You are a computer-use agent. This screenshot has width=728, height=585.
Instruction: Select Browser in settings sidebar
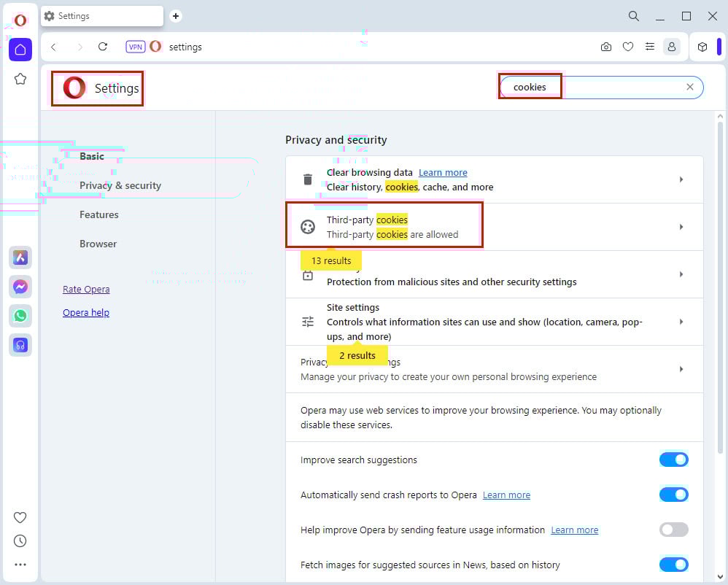coord(98,244)
